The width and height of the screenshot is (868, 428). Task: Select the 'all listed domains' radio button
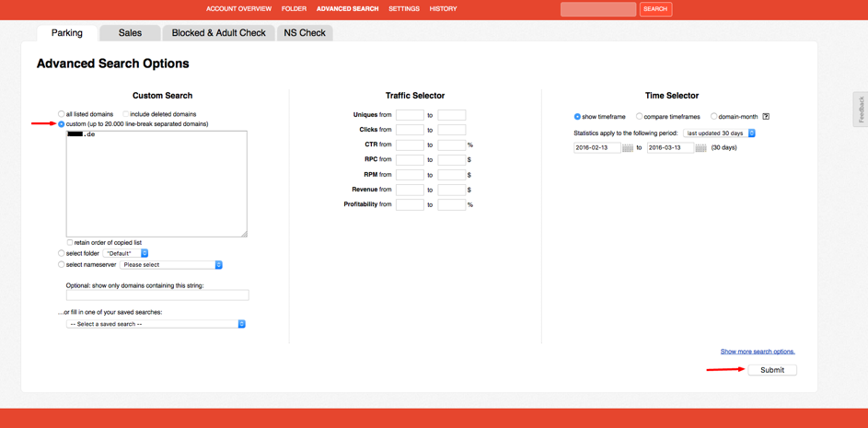coord(62,114)
